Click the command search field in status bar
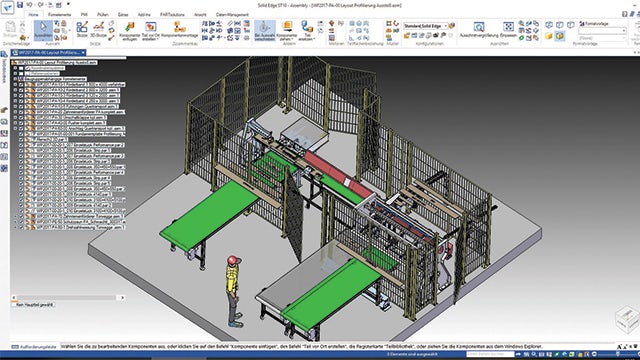 pos(490,354)
